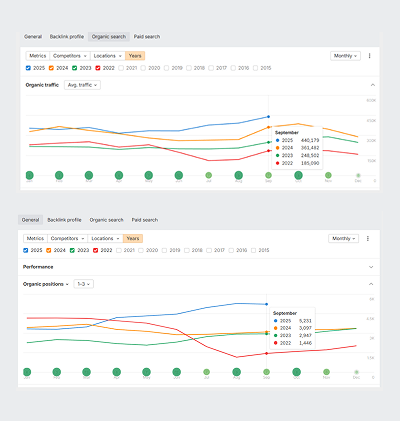
Task: Click the Feb update marker in Organic traffic chart
Action: point(59,175)
